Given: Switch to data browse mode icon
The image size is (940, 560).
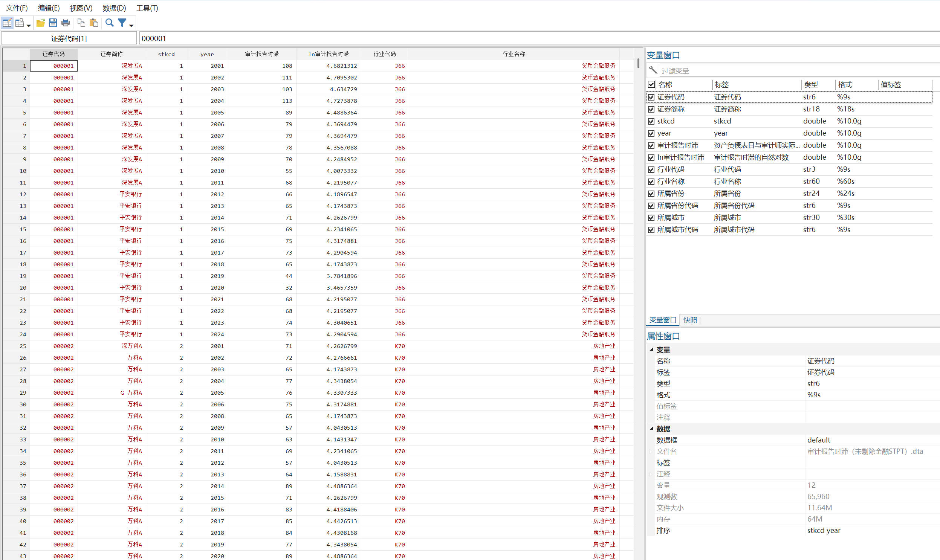Looking at the screenshot, I should click(20, 23).
